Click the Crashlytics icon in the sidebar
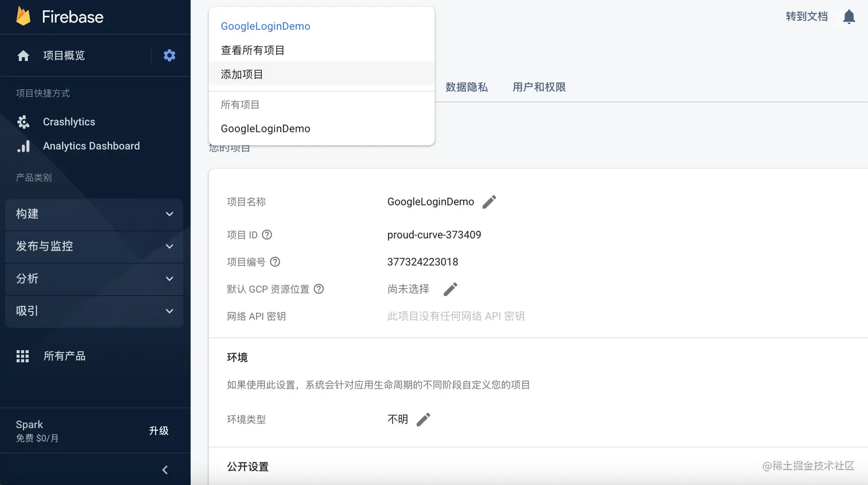Screen dimensions: 868x485 (23, 122)
